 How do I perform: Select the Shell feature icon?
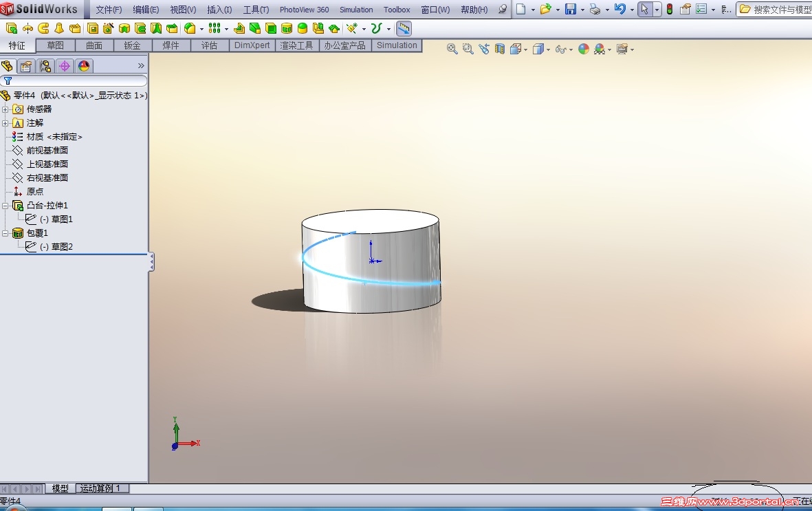pyautogui.click(x=271, y=28)
